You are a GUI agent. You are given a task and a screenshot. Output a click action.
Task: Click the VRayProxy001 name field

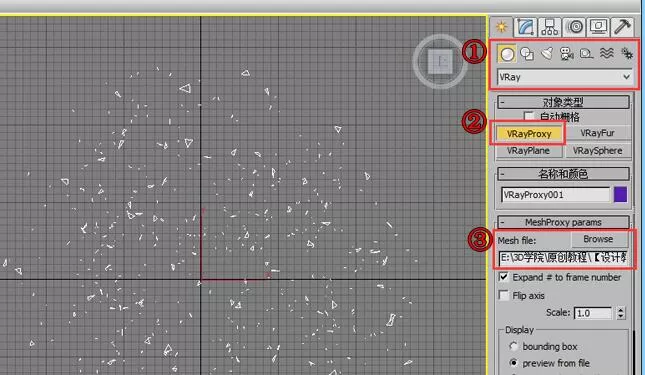(555, 195)
